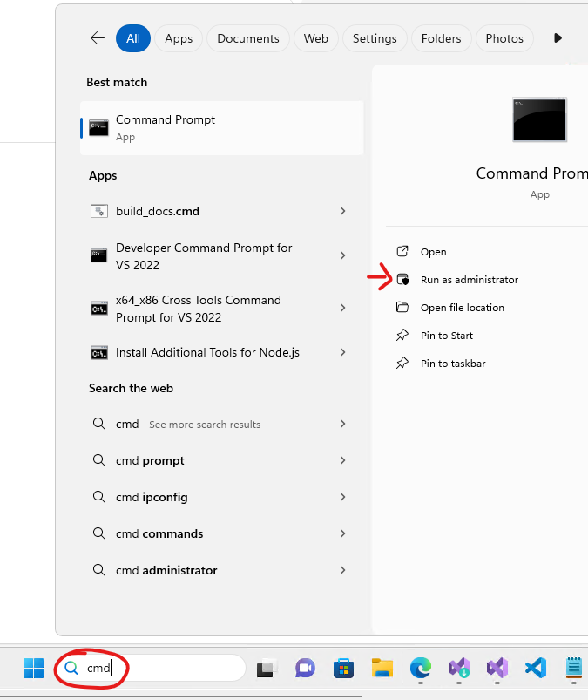The image size is (588, 700).
Task: Choose Open action text
Action: pos(433,252)
